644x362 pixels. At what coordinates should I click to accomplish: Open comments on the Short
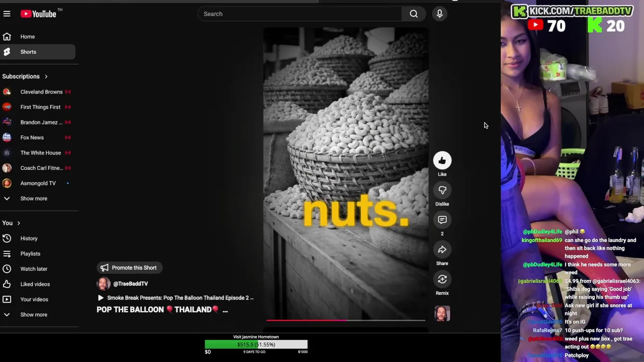pyautogui.click(x=442, y=220)
